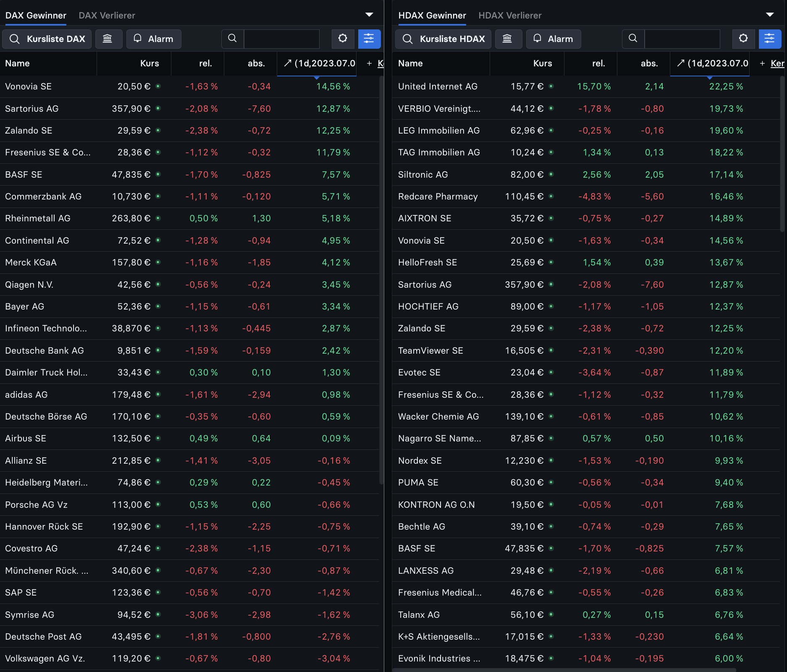The height and width of the screenshot is (672, 787).
Task: Sort HDAX table by Name column
Action: [x=441, y=63]
